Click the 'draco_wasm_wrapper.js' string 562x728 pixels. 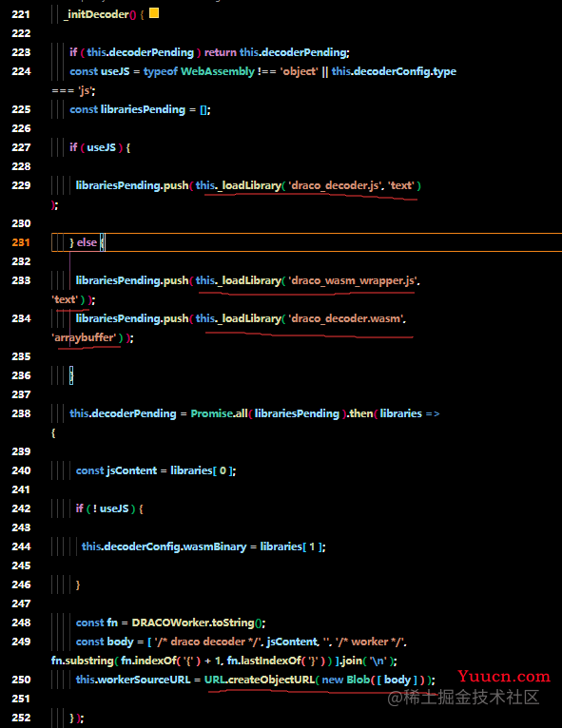(x=353, y=280)
